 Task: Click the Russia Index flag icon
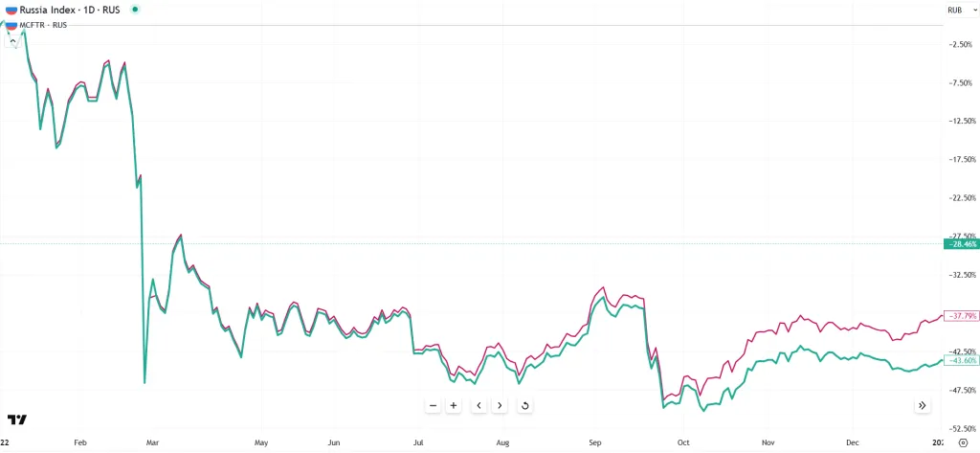(11, 9)
